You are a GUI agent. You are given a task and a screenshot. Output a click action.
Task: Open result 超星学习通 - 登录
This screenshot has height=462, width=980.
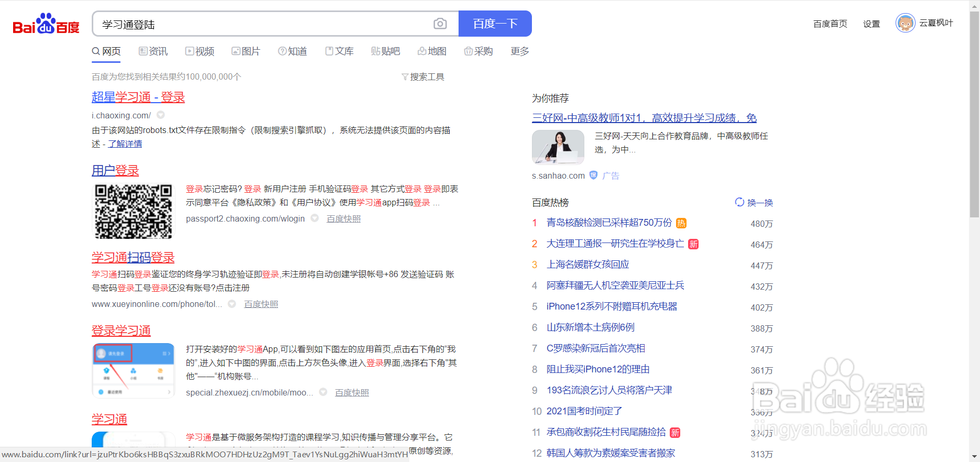[138, 97]
